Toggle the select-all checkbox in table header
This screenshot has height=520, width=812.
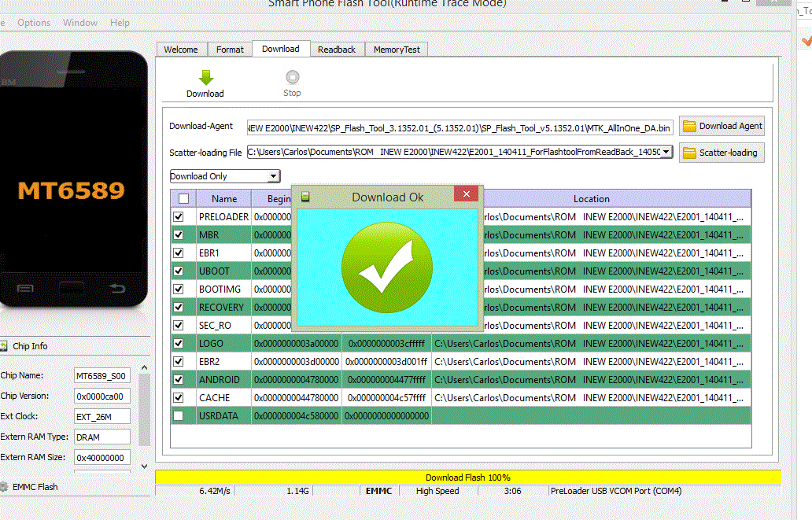click(x=183, y=199)
